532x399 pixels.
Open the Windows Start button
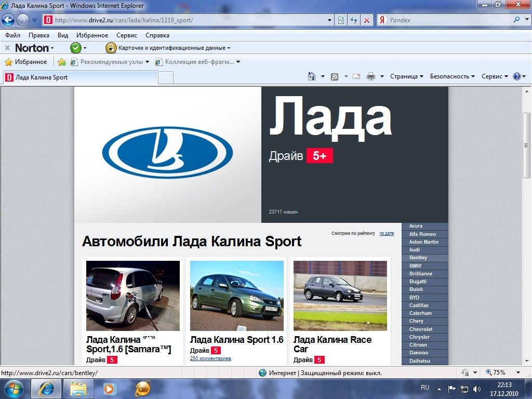13,389
